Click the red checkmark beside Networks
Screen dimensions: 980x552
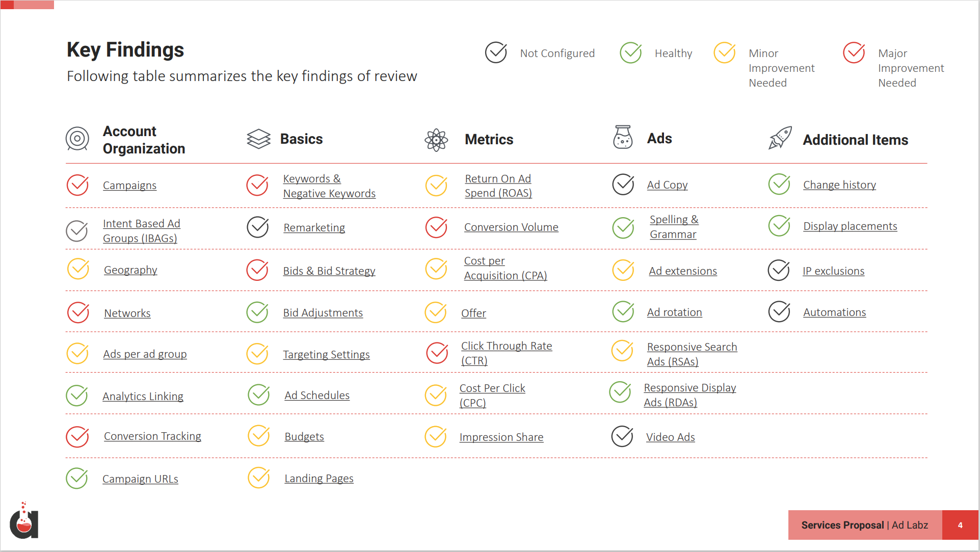[78, 312]
